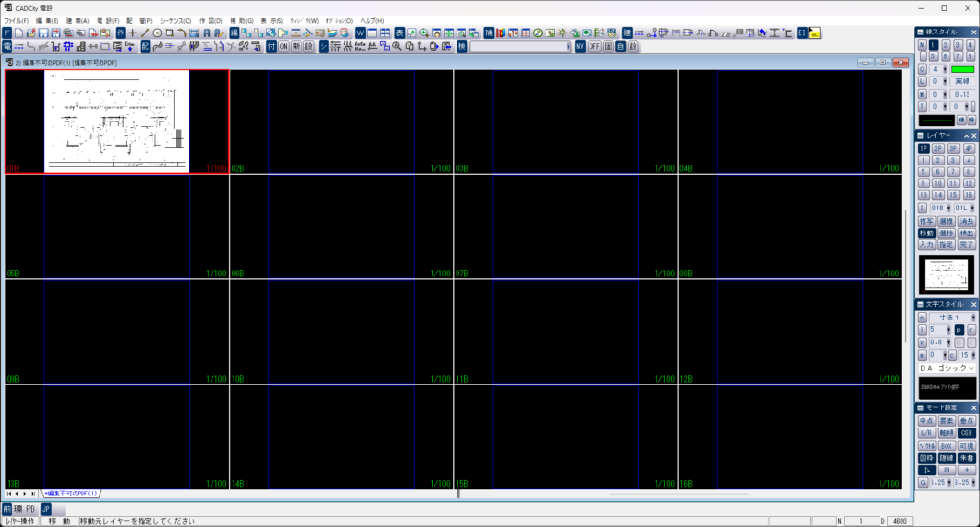Click the New file icon in the toolbar
980x527 pixels.
coord(19,33)
